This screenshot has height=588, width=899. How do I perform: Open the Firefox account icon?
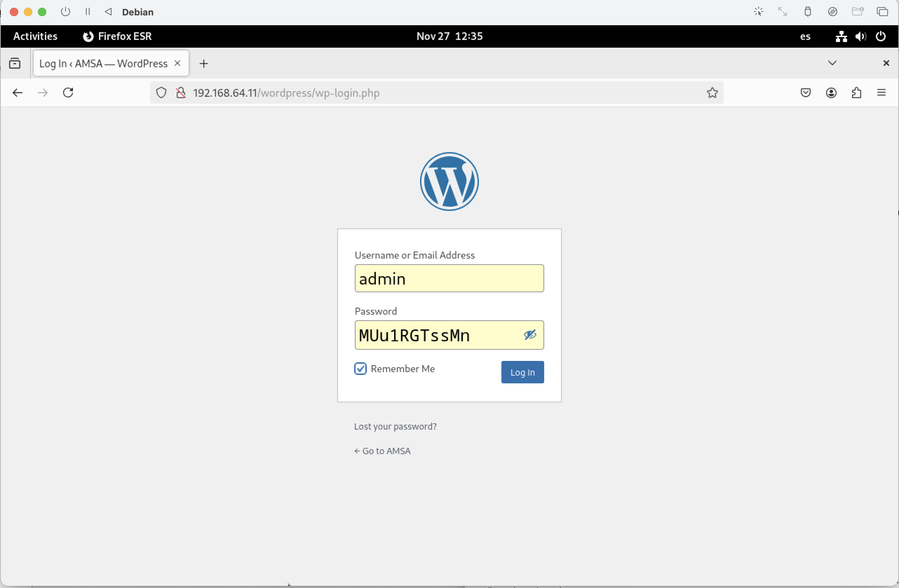click(831, 93)
